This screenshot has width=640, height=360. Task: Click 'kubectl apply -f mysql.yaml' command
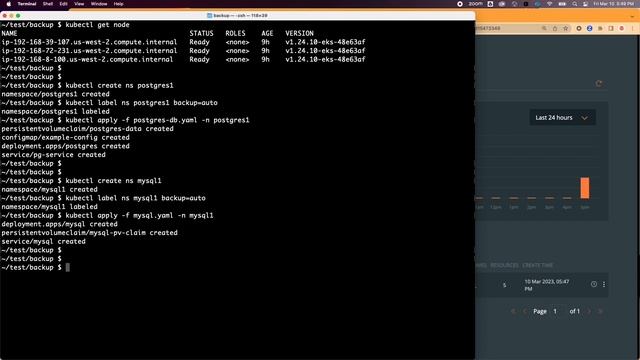click(x=140, y=215)
